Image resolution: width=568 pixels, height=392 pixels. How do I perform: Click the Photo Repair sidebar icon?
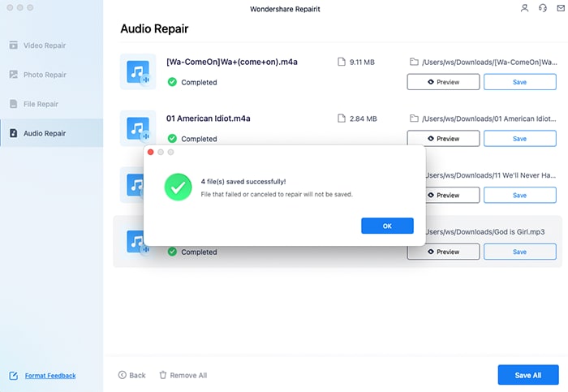click(14, 75)
